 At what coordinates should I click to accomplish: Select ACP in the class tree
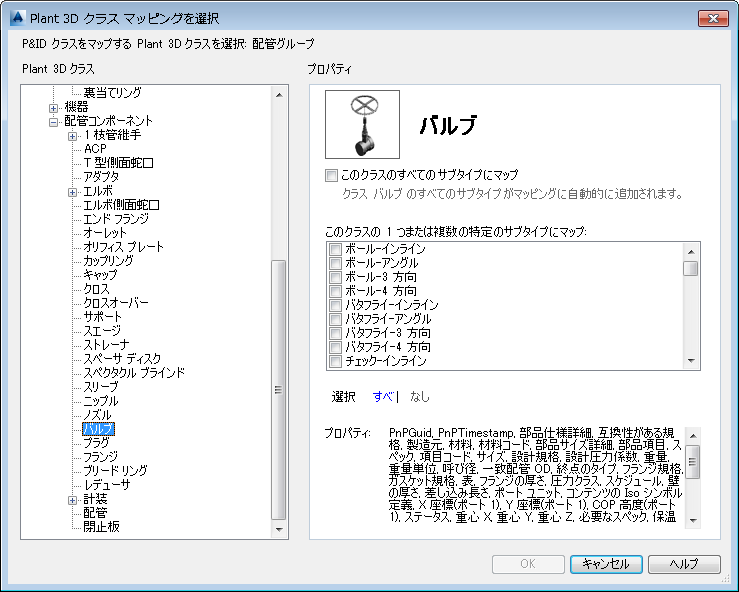click(x=95, y=148)
